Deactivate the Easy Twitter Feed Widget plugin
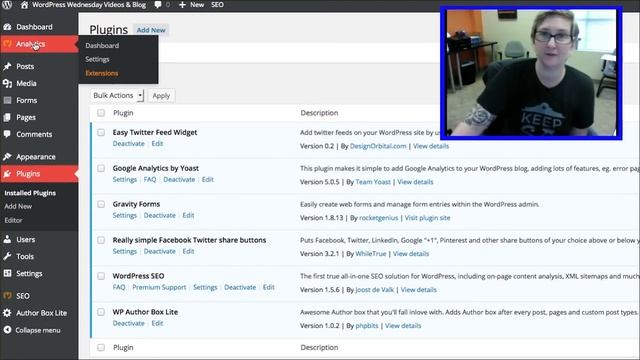Screen dimensions: 640x360 [129, 144]
